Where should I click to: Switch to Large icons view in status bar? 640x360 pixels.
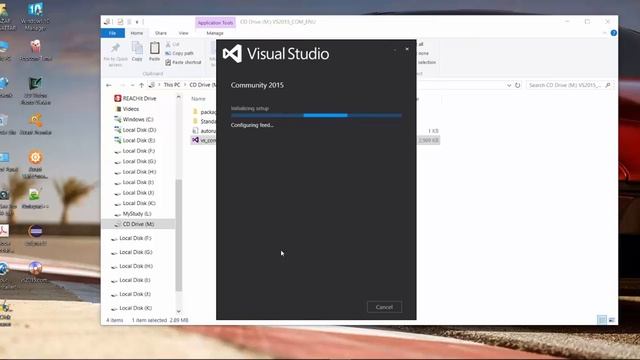(611, 320)
